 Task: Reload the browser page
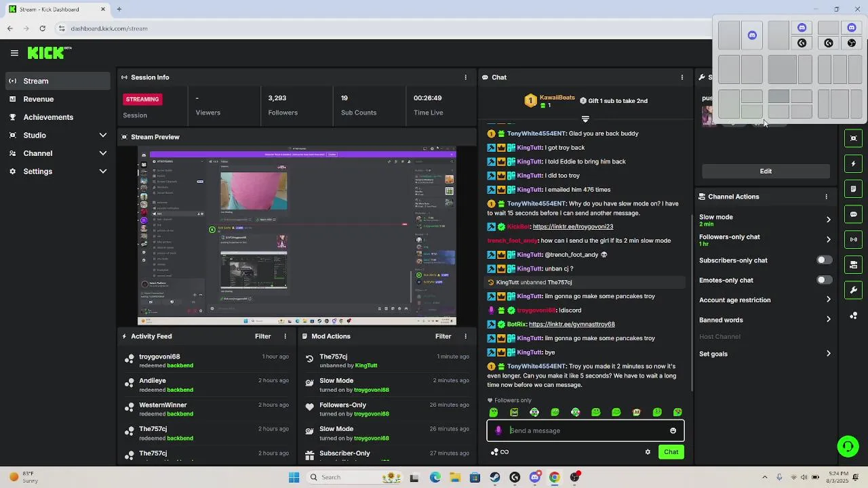[42, 28]
